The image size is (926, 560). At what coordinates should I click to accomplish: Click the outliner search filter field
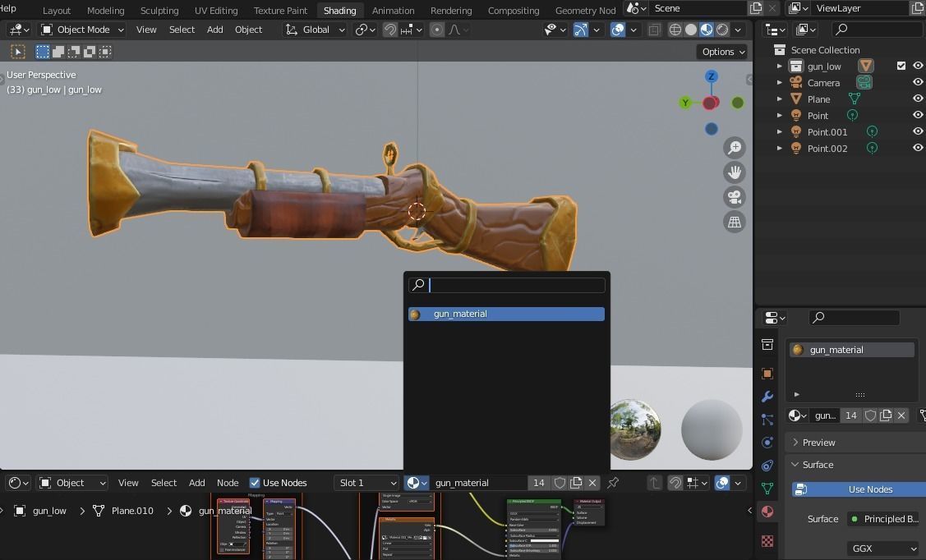(877, 28)
